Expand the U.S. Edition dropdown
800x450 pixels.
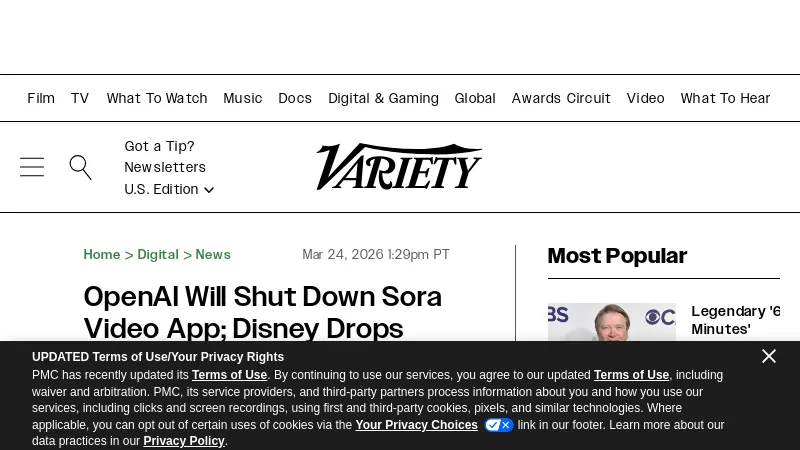168,190
